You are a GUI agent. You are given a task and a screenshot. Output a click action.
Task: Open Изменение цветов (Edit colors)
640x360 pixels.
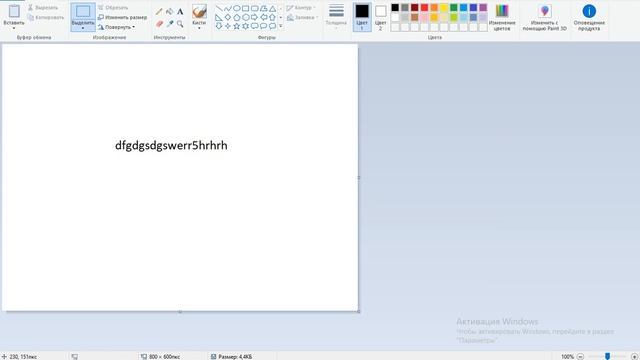(502, 17)
